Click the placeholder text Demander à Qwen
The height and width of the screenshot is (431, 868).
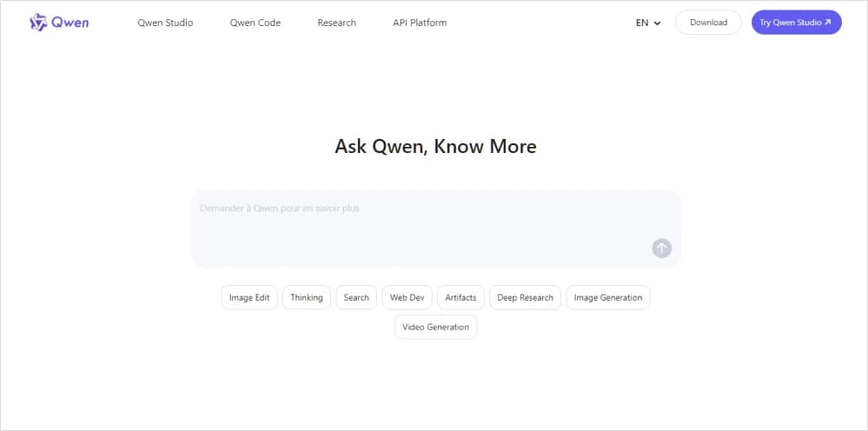pyautogui.click(x=279, y=209)
